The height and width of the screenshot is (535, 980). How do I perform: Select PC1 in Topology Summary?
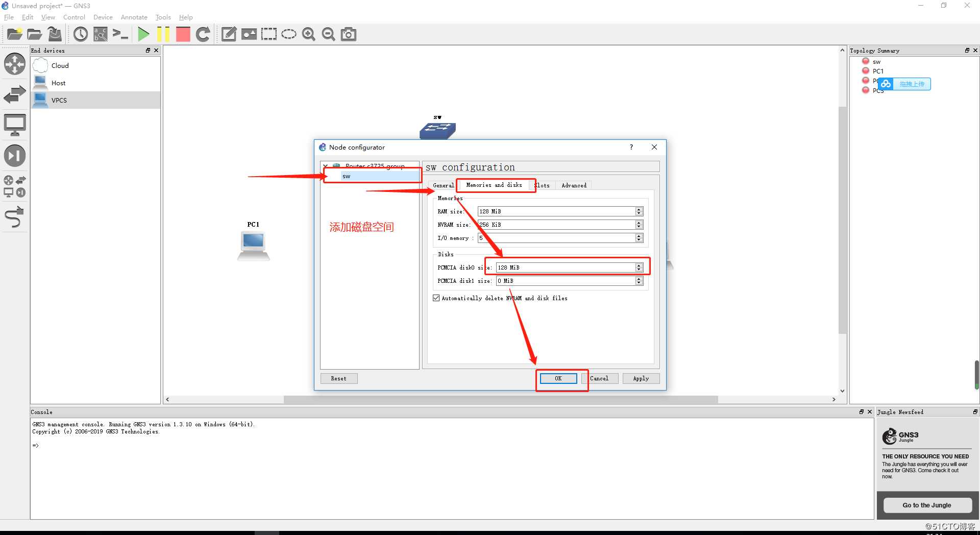pos(878,71)
